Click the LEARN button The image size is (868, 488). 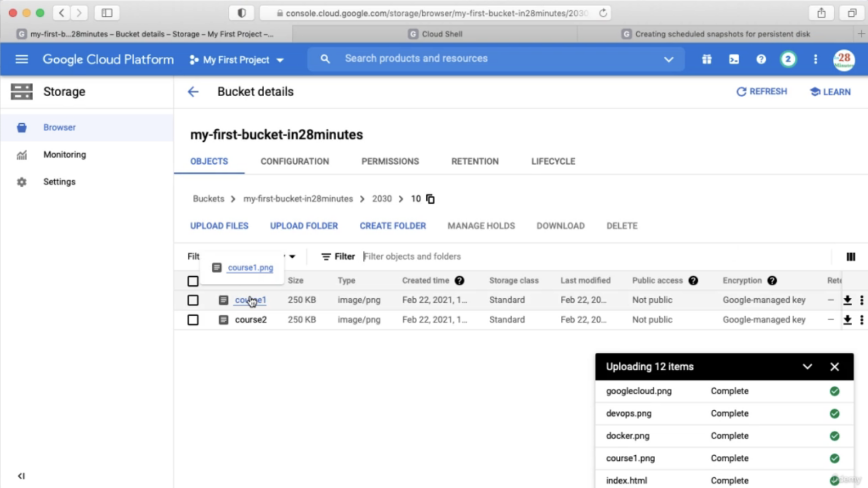(x=830, y=92)
